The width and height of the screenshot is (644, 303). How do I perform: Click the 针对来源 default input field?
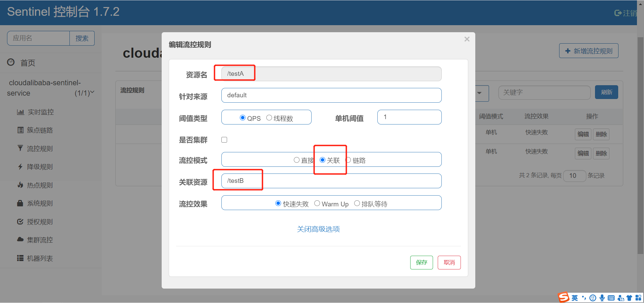(x=331, y=95)
